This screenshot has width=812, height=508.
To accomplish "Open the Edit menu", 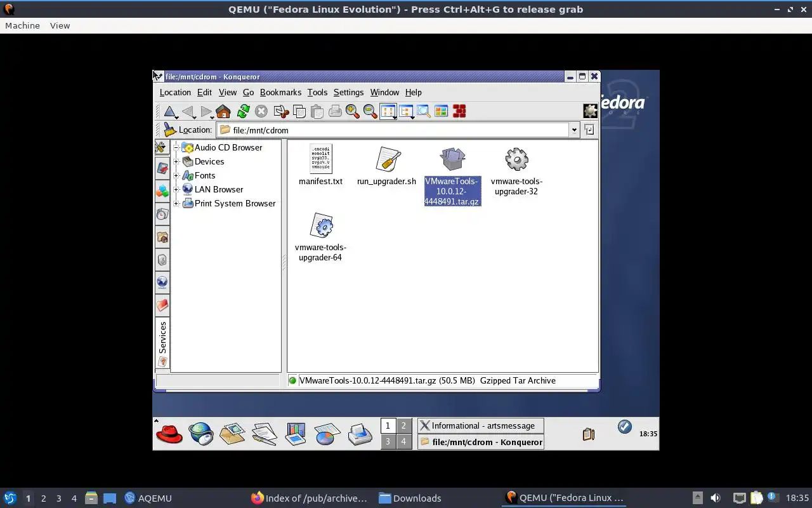I will [x=204, y=92].
